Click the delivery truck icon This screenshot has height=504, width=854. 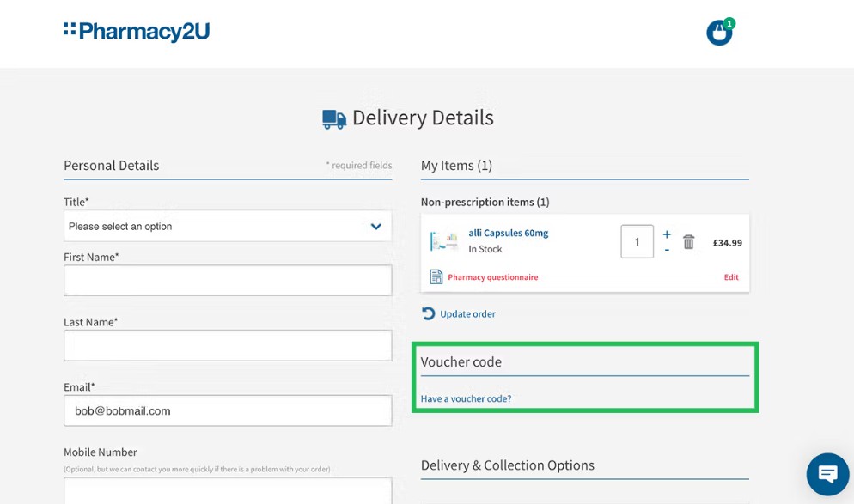click(333, 118)
